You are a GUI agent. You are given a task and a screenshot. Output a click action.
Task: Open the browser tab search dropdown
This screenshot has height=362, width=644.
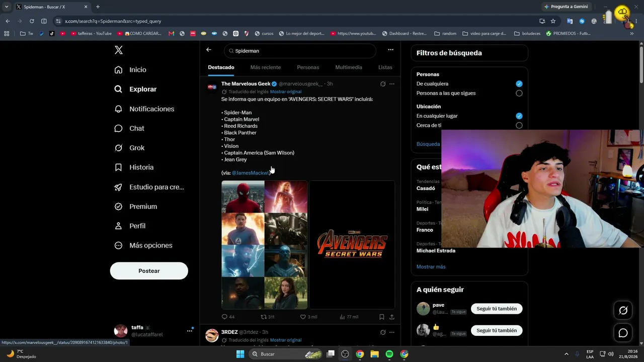(x=7, y=7)
